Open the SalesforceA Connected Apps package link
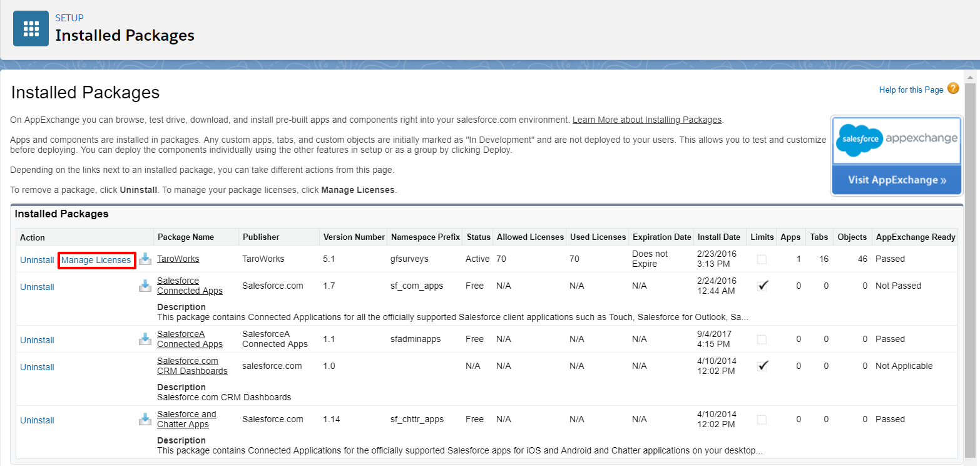The image size is (980, 466). (x=190, y=339)
